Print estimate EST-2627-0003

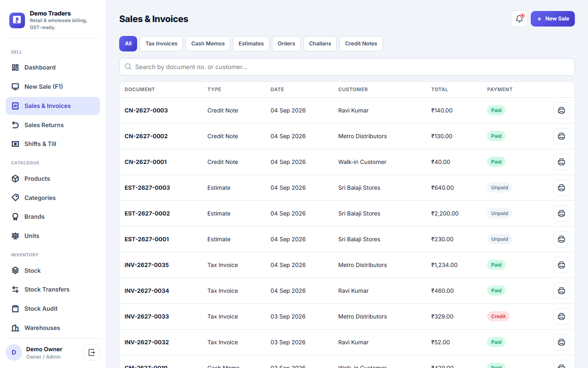561,188
